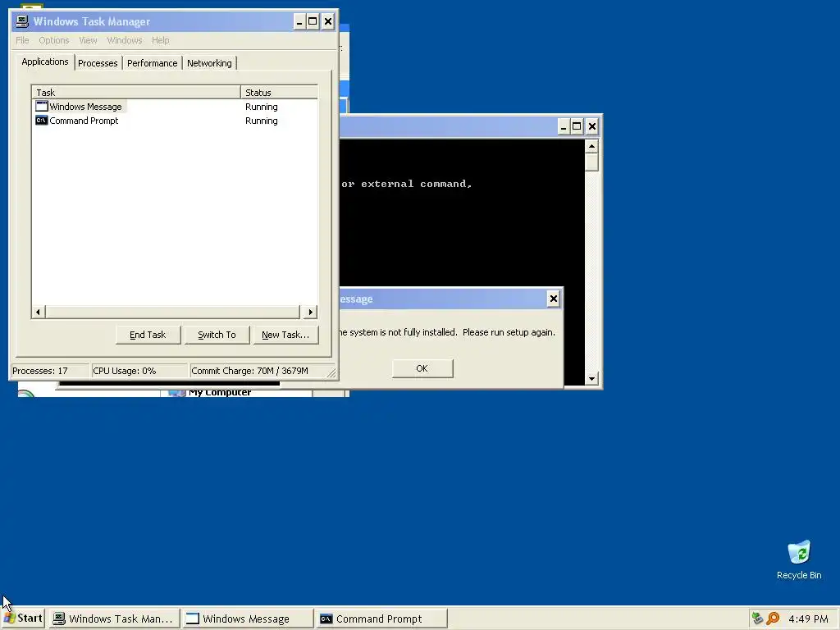Open the Start menu

[23, 619]
